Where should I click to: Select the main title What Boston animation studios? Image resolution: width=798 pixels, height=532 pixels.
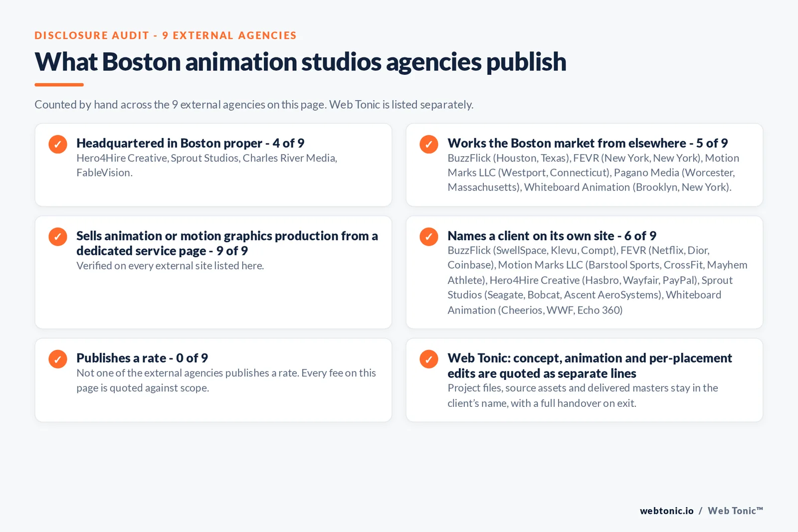tap(300, 62)
